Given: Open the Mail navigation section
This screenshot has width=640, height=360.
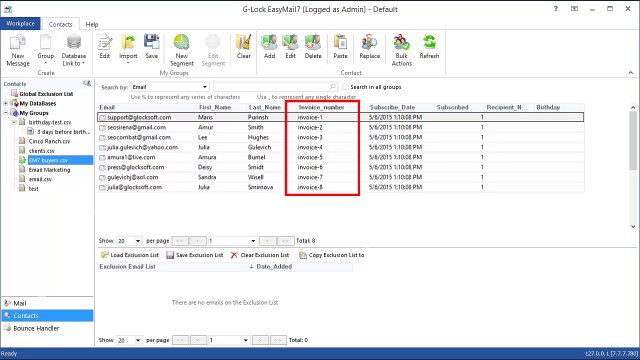Looking at the screenshot, I should (x=47, y=303).
